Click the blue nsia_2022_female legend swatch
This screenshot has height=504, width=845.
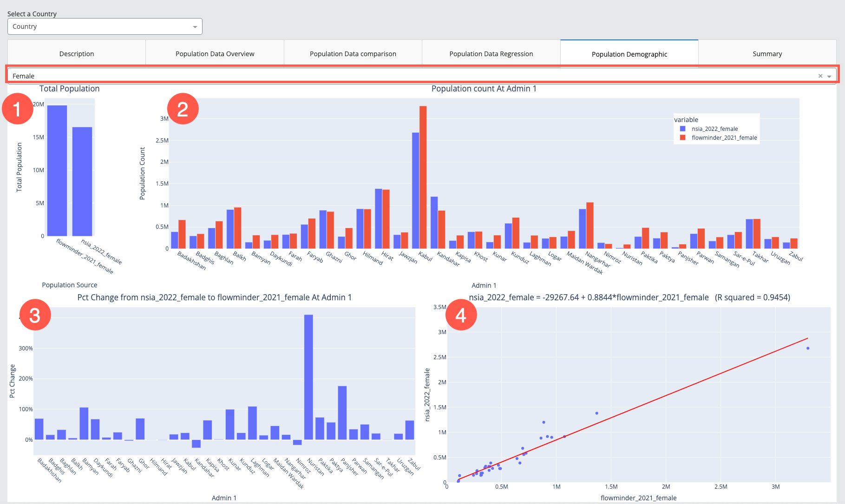click(x=682, y=129)
